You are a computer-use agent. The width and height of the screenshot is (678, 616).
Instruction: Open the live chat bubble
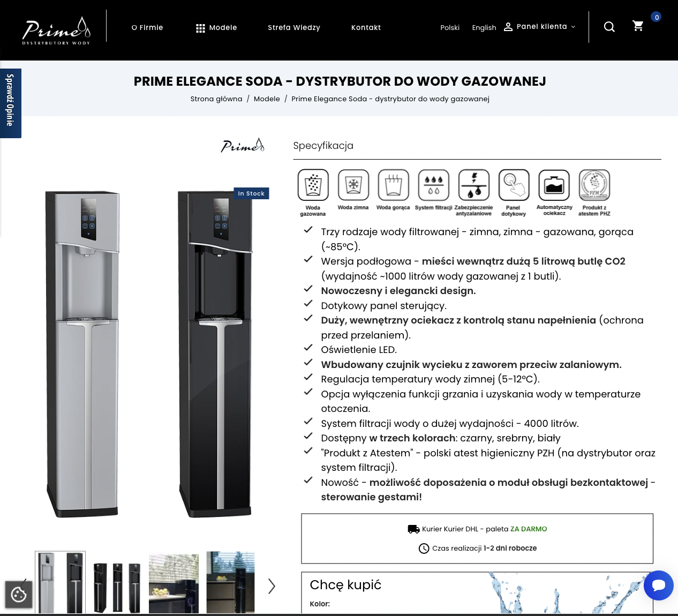coord(659,585)
